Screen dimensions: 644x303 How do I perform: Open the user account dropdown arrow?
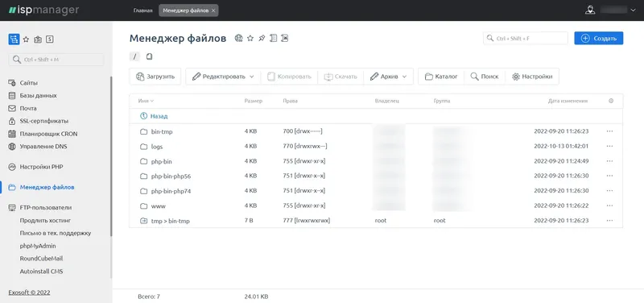pyautogui.click(x=633, y=10)
